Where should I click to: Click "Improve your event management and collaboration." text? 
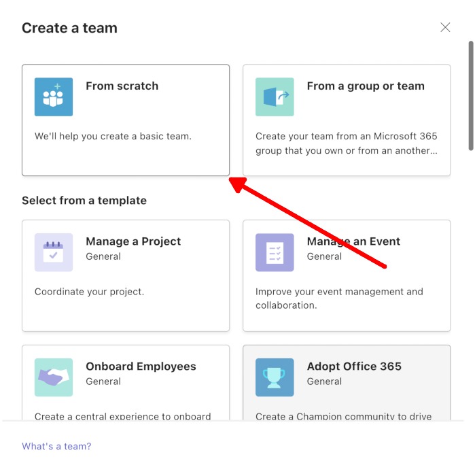coord(339,299)
